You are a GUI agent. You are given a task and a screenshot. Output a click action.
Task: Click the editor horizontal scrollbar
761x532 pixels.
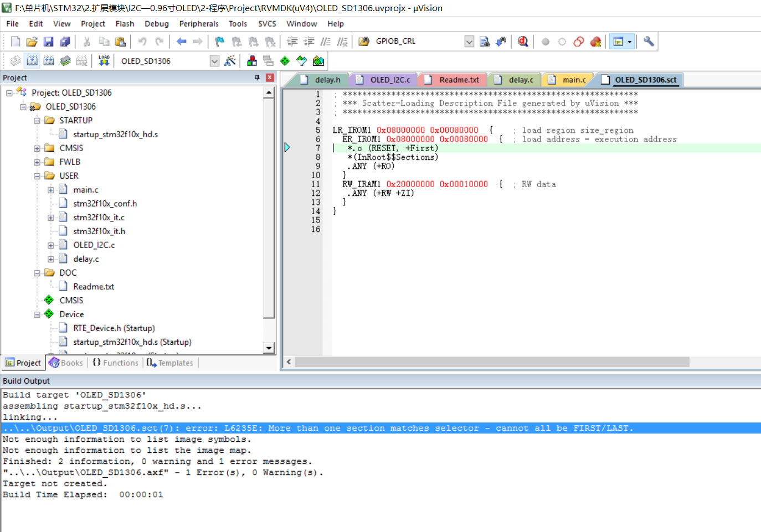492,362
